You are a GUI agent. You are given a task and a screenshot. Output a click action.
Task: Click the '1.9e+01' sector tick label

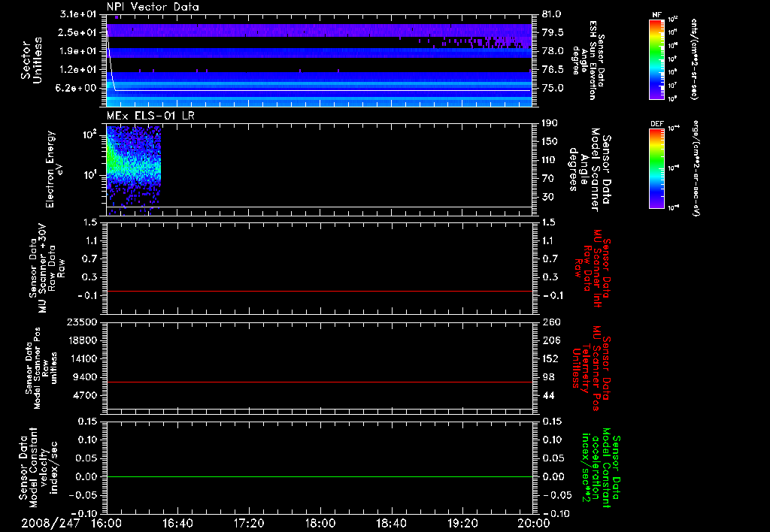(78, 51)
